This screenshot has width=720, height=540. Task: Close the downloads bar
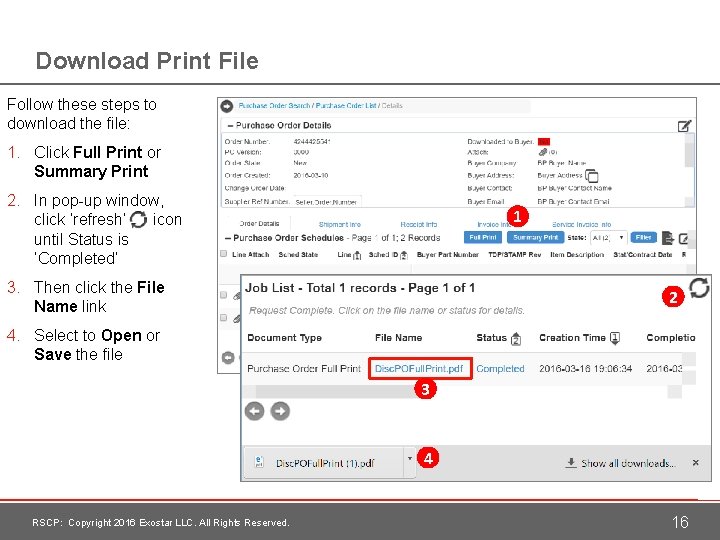(x=696, y=463)
